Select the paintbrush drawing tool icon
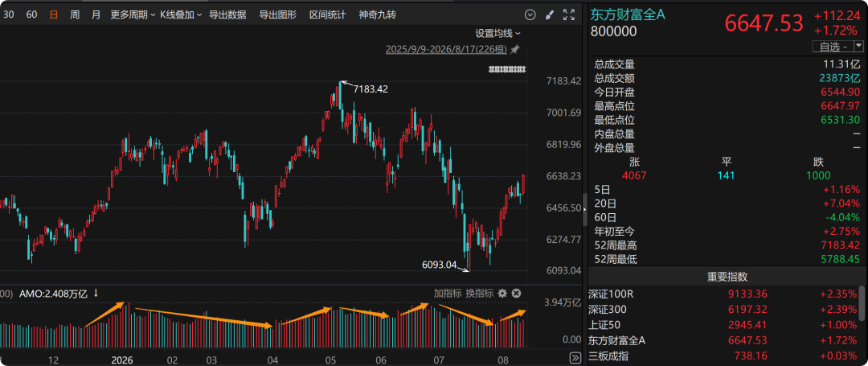 tap(549, 15)
